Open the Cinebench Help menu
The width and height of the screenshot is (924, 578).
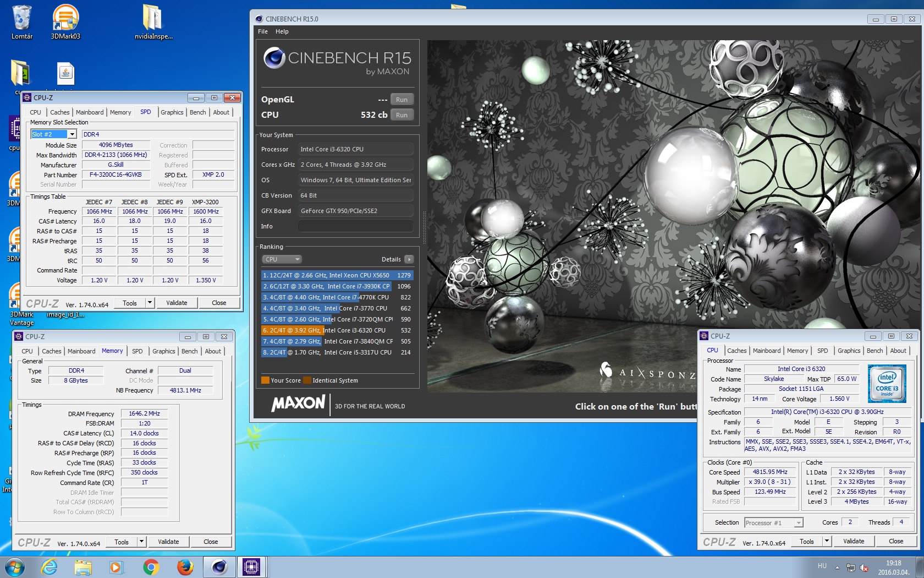(282, 31)
